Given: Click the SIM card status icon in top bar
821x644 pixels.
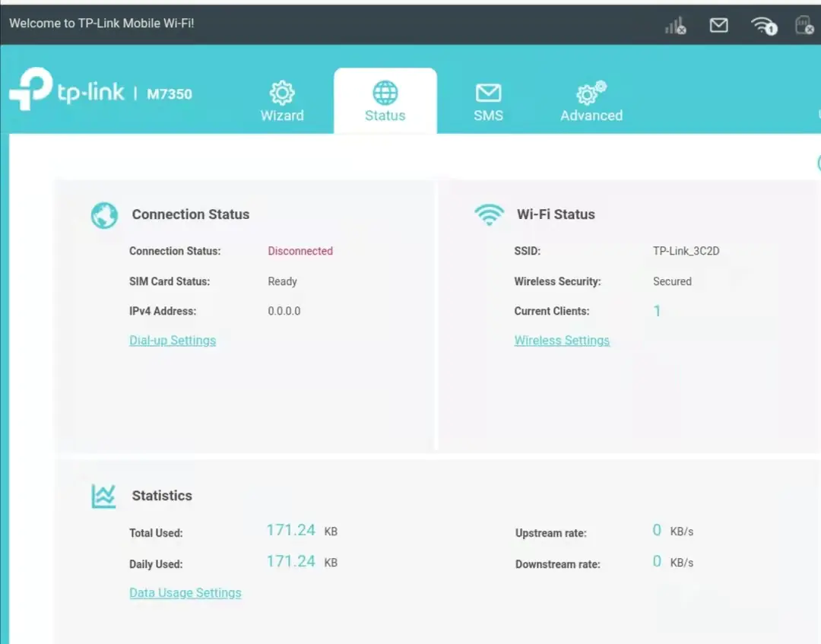Looking at the screenshot, I should (x=803, y=25).
